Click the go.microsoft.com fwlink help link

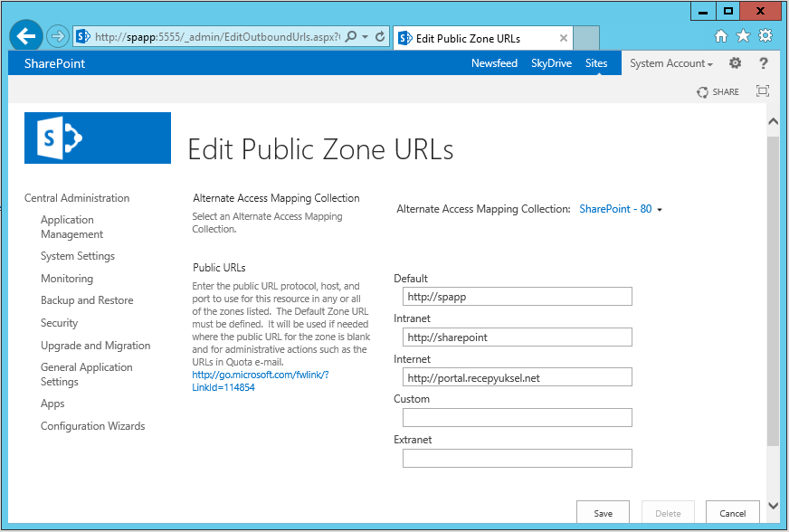261,381
